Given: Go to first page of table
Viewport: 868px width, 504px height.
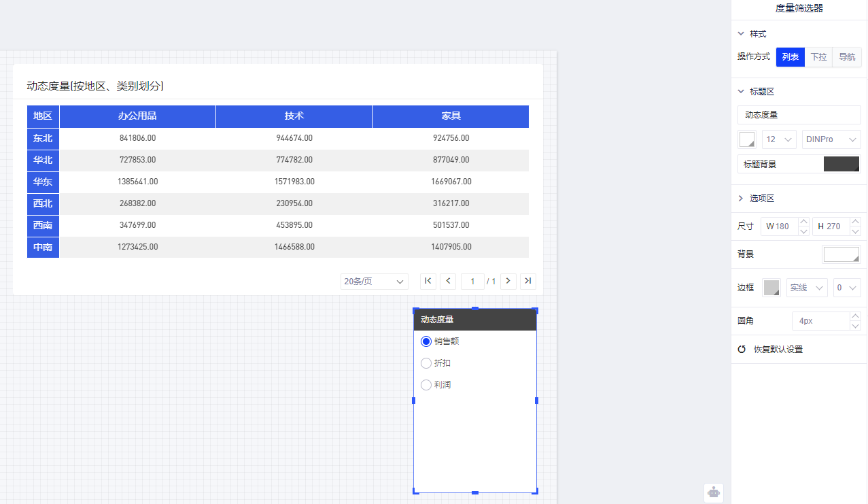Looking at the screenshot, I should [428, 281].
